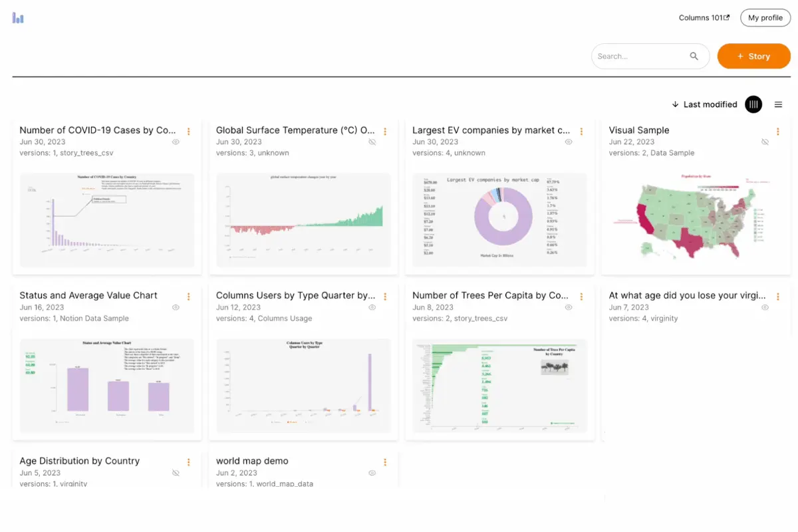Image resolution: width=798 pixels, height=532 pixels.
Task: Click the search magnifier icon
Action: point(694,57)
